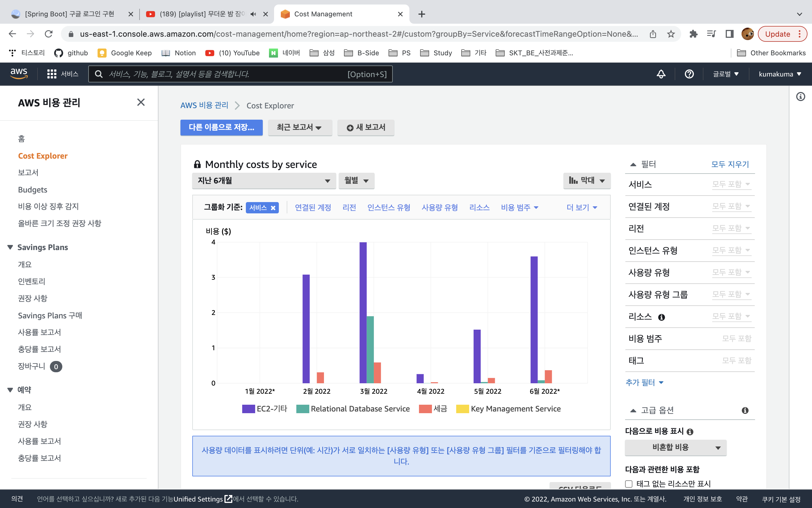
Task: Click the AWS logo home icon
Action: (x=19, y=74)
